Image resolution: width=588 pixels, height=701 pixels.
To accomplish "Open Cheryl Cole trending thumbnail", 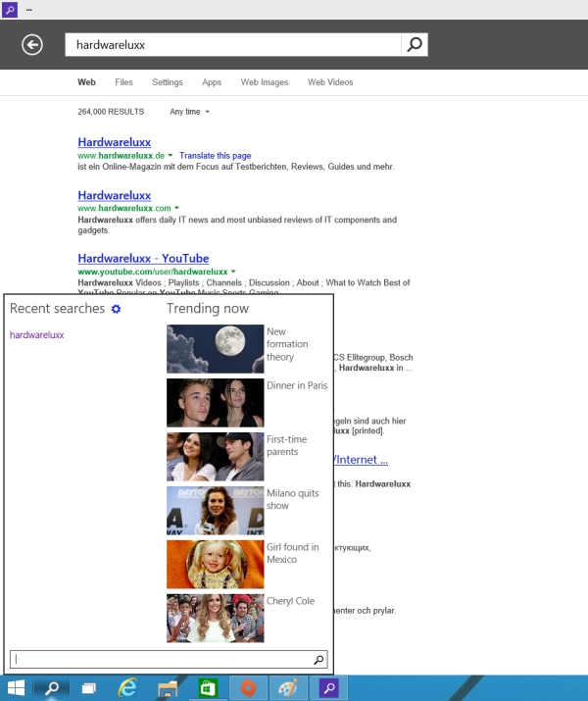I will point(215,619).
